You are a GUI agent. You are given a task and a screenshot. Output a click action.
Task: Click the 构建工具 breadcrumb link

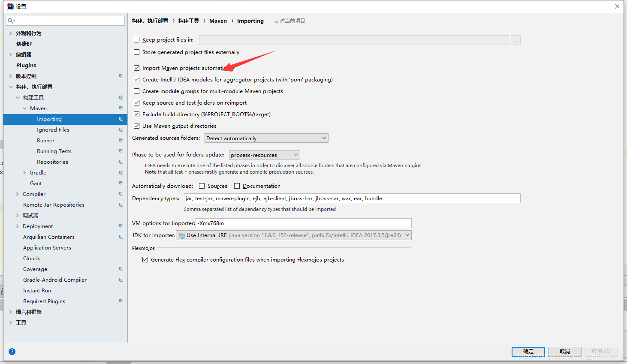coord(189,21)
